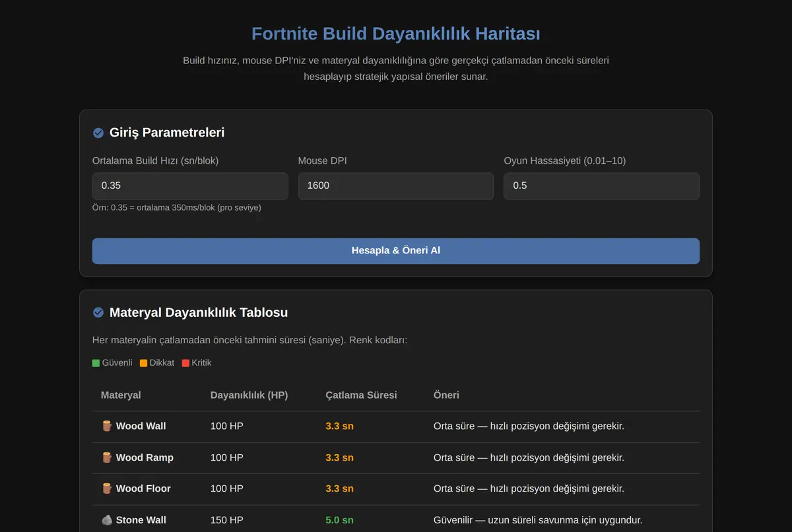Click the Güvenli legend label

tap(117, 363)
